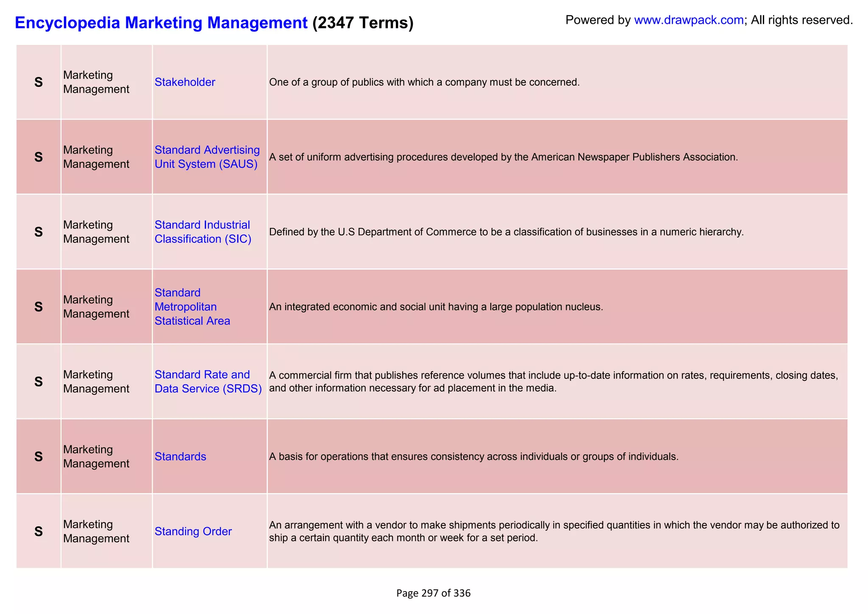The image size is (868, 614).
Task: Open the Stakeholder term link
Action: click(x=185, y=82)
